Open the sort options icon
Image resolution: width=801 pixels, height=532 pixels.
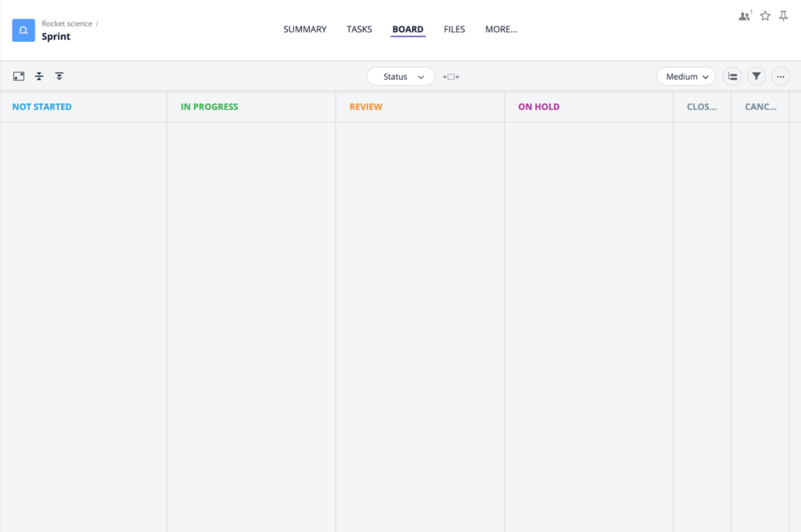click(732, 76)
